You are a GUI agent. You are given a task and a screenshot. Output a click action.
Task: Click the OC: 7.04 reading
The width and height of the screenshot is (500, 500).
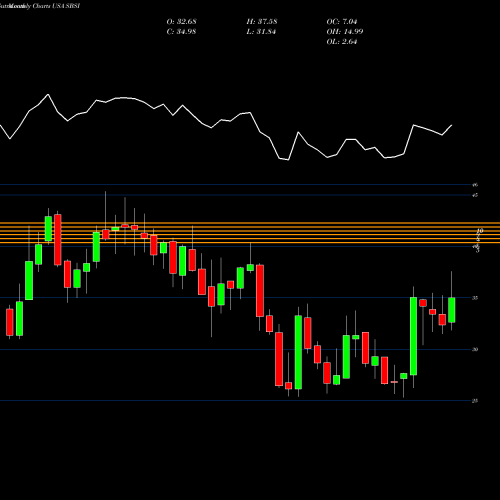click(342, 22)
